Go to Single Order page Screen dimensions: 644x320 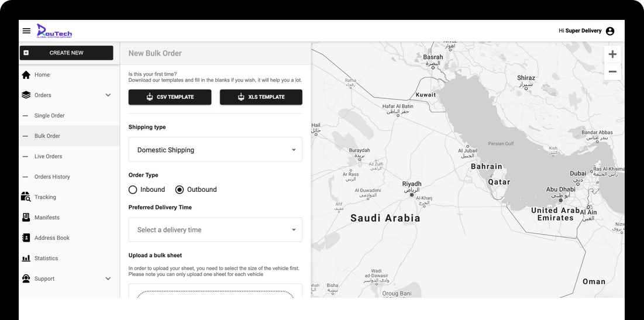click(x=49, y=116)
